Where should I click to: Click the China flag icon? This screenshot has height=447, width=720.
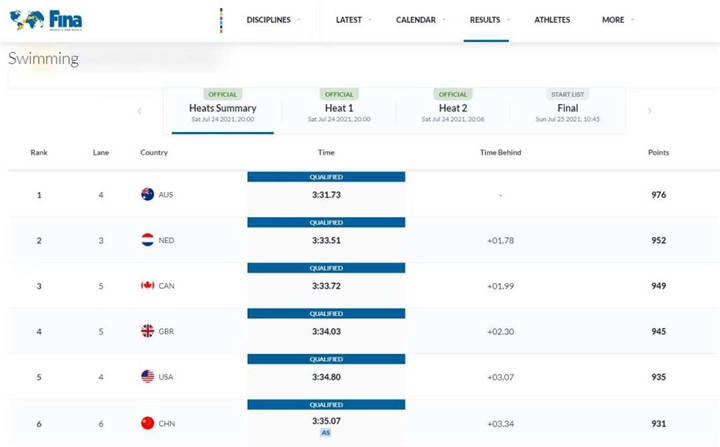(x=147, y=423)
